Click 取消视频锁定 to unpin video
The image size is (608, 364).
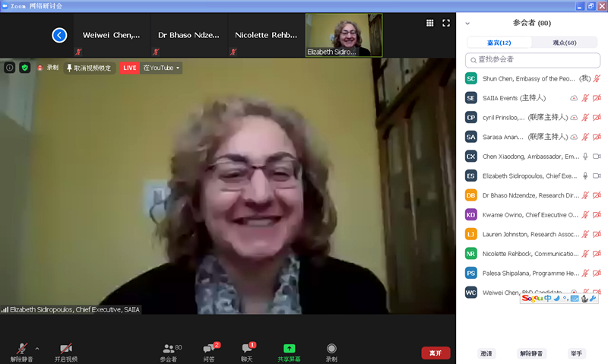(89, 68)
